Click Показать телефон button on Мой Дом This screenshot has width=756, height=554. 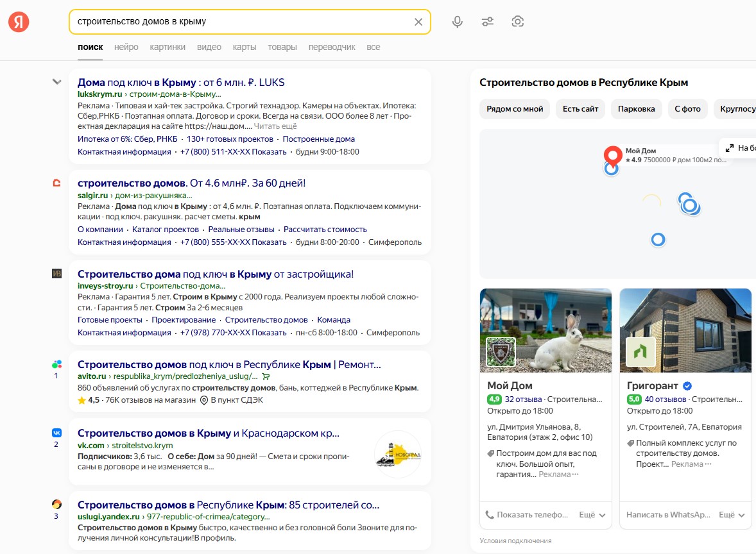click(526, 515)
